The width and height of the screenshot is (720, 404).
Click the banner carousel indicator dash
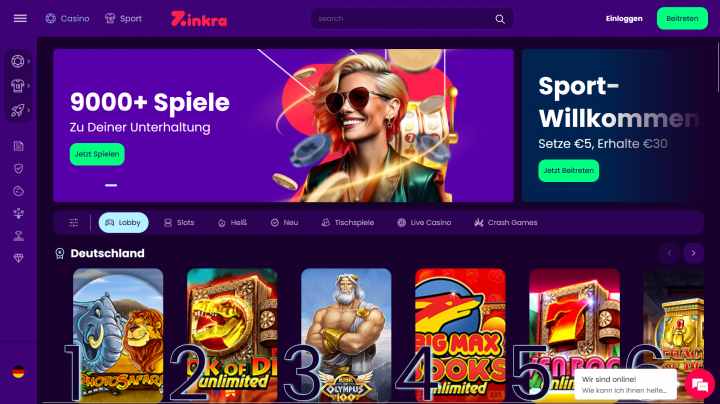click(111, 185)
